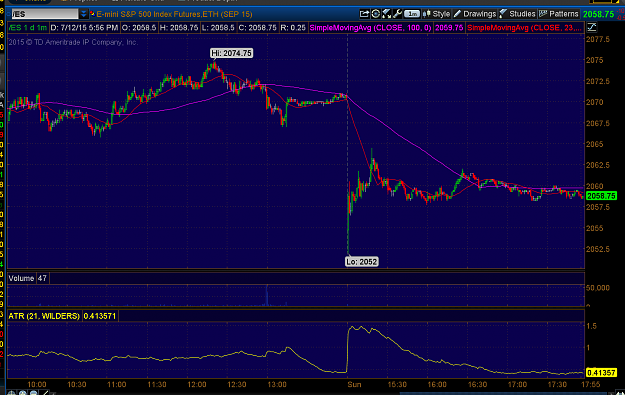Click the /ES symbol input field
Viewport: 625px width, 395px height.
[45, 14]
